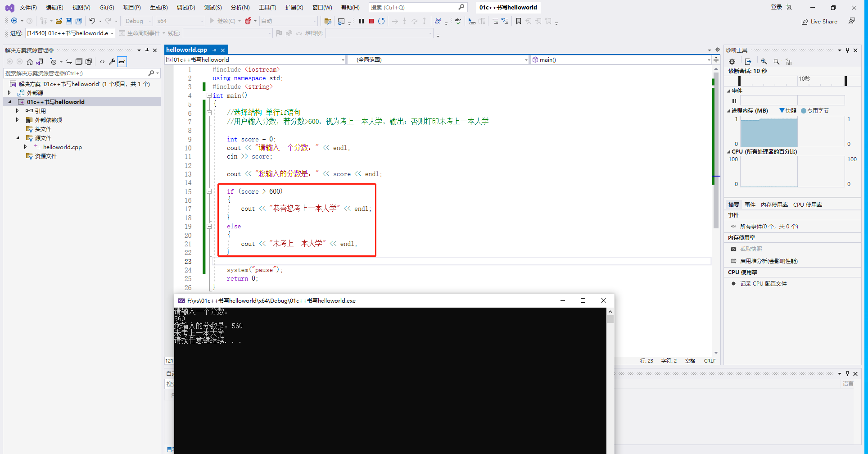Navigate backward with the blue arrow icon
The width and height of the screenshot is (868, 454).
pyautogui.click(x=14, y=21)
